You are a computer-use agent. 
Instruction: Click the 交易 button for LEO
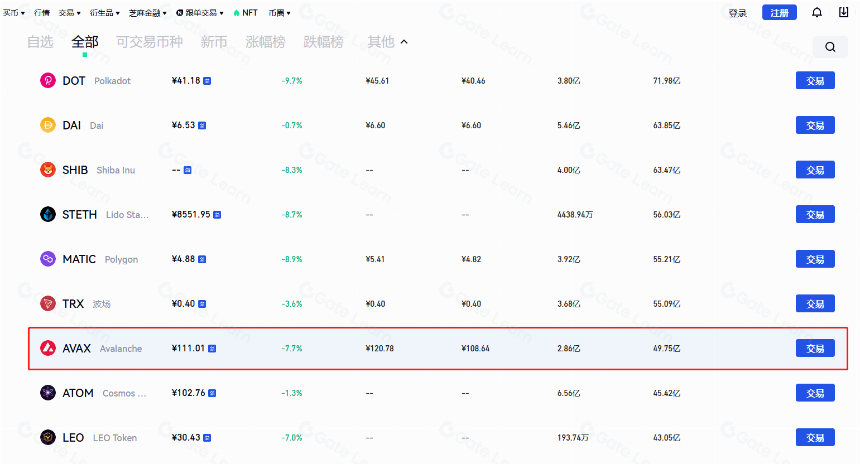click(815, 437)
